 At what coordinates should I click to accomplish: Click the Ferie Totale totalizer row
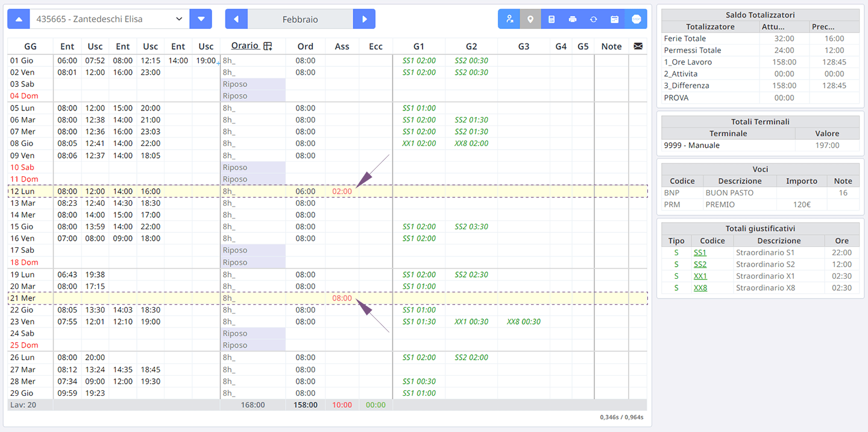(760, 39)
